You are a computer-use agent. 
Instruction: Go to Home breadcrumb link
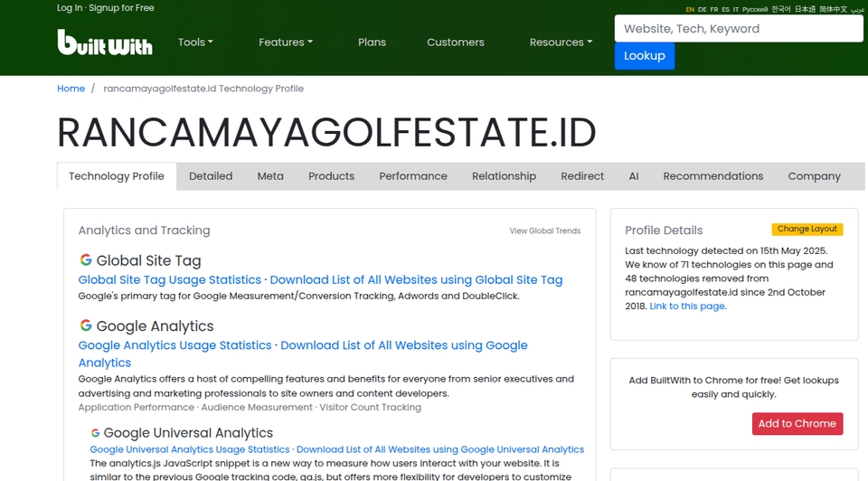(x=71, y=89)
